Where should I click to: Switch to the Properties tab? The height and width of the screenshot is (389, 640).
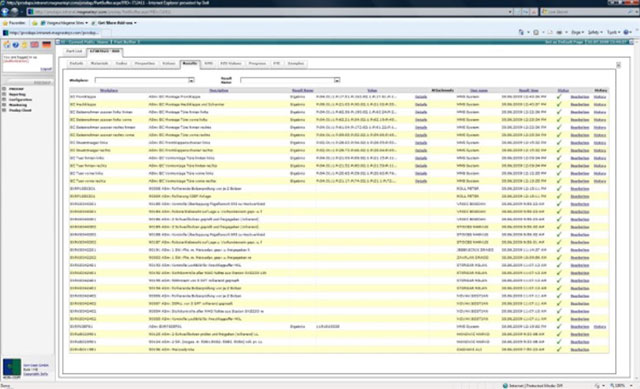click(144, 64)
